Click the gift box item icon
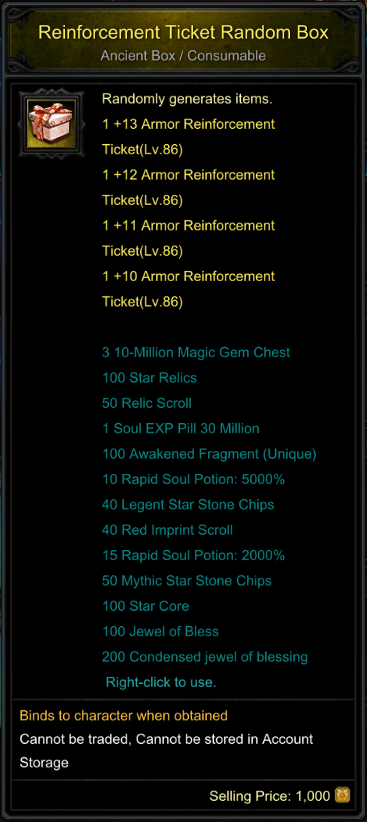 coord(51,124)
